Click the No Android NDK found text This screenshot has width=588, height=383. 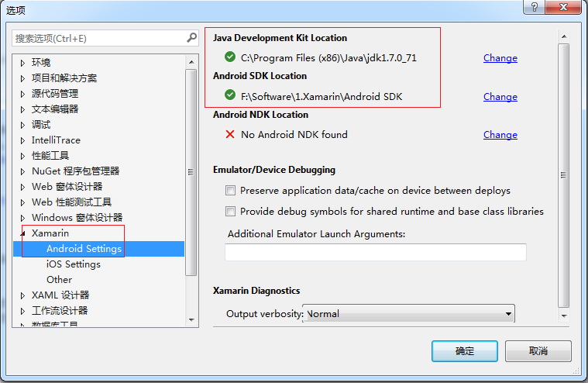point(294,135)
